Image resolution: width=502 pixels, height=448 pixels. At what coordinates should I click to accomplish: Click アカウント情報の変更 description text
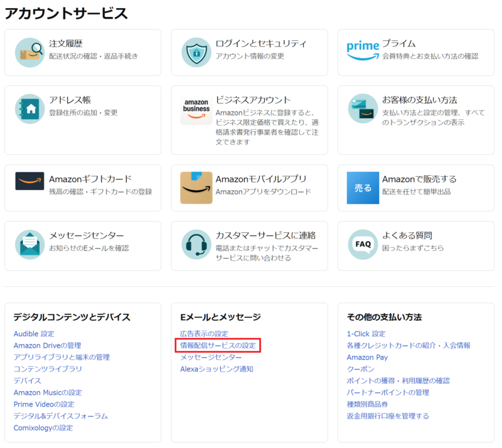click(x=250, y=56)
